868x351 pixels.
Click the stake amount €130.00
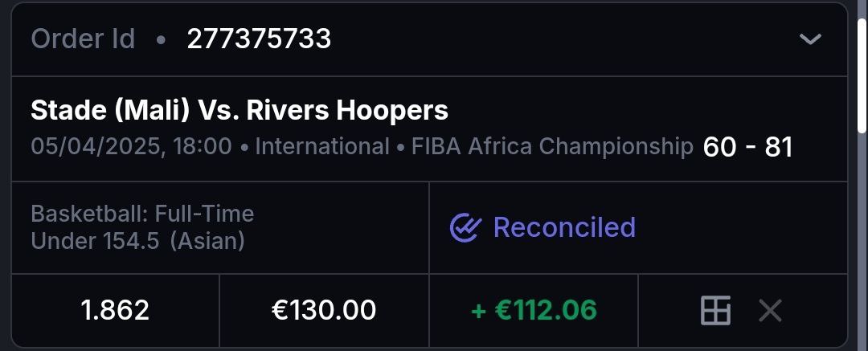pyautogui.click(x=324, y=310)
